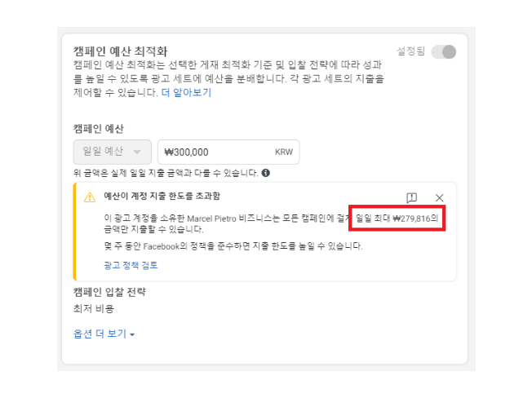Toggle the 캠페인 예산 최적화 switch
The width and height of the screenshot is (532, 398).
pos(444,52)
